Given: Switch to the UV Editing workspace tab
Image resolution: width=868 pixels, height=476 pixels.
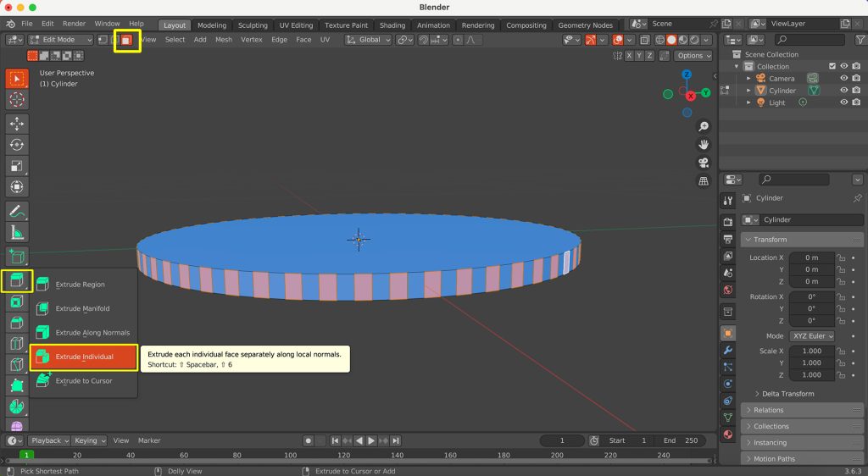Looking at the screenshot, I should coord(296,25).
